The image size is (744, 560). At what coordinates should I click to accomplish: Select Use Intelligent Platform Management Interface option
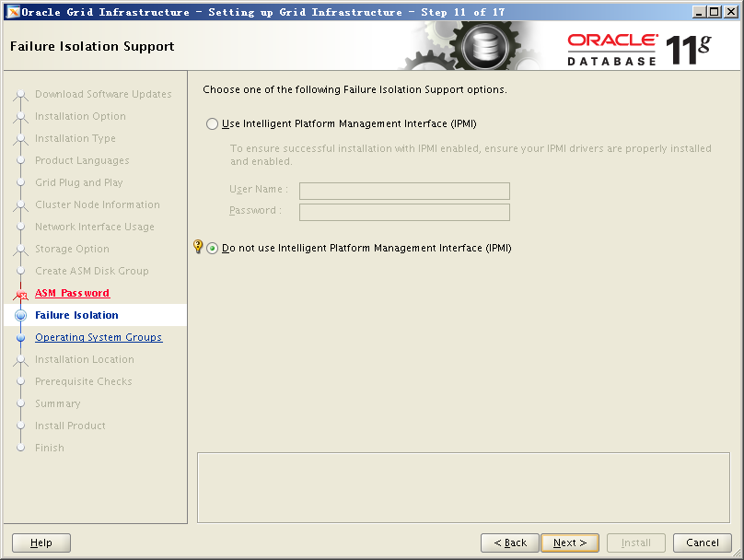(213, 123)
